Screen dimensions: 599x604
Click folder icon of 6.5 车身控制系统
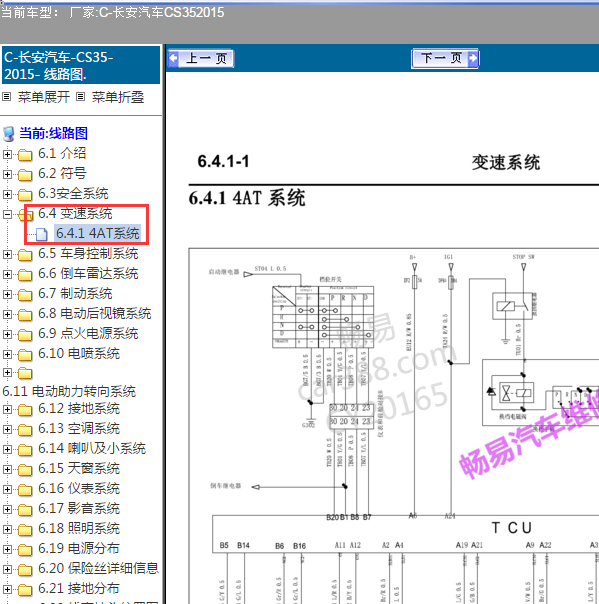click(x=25, y=255)
